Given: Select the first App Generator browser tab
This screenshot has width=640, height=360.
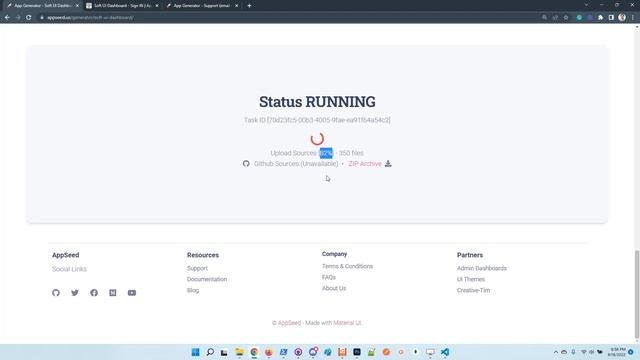Looking at the screenshot, I should click(42, 6).
